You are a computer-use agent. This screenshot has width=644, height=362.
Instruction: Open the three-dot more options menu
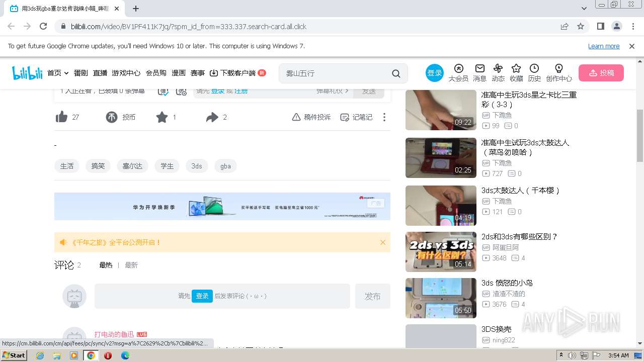coord(384,117)
